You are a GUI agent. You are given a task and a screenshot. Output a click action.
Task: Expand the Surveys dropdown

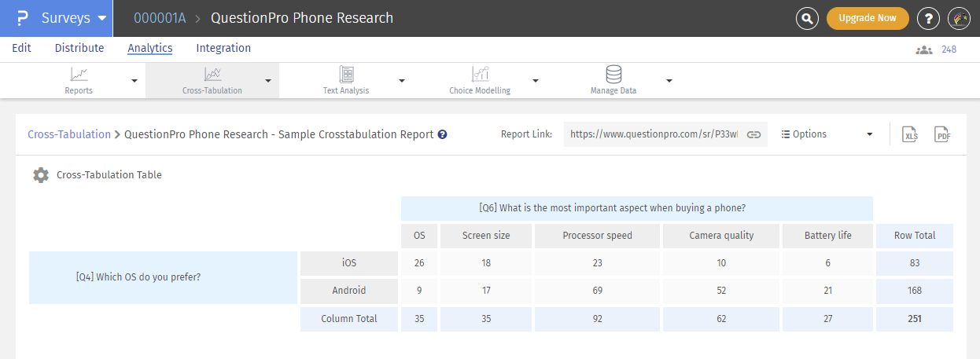coord(101,18)
